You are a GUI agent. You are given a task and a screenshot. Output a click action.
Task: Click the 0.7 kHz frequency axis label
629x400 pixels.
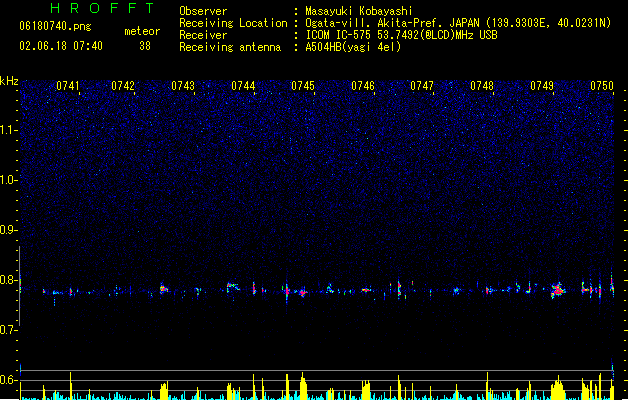point(8,330)
